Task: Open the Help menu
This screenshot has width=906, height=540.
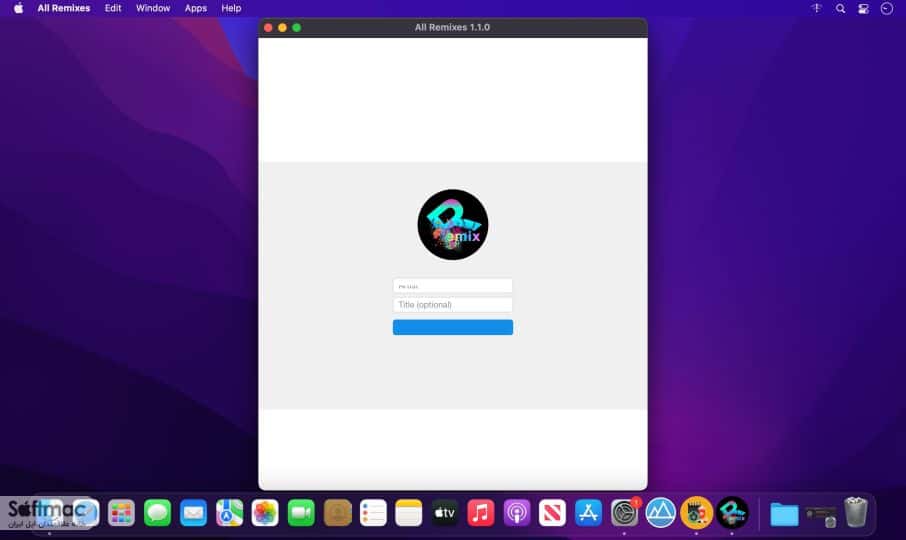Action: pos(231,8)
